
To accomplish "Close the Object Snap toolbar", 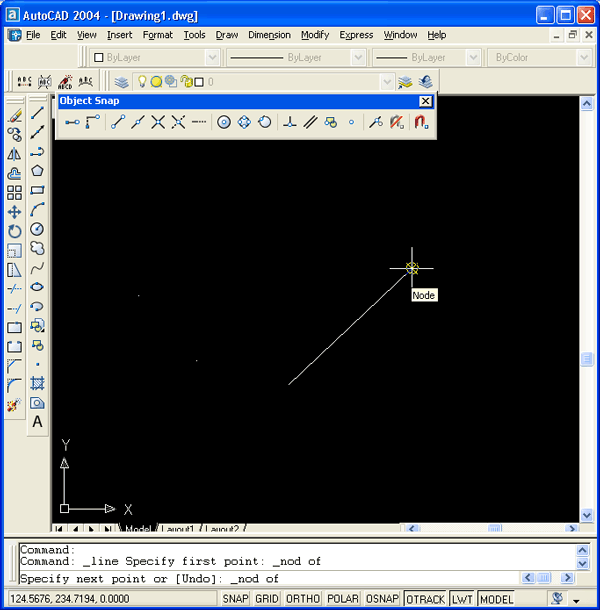I will point(425,101).
